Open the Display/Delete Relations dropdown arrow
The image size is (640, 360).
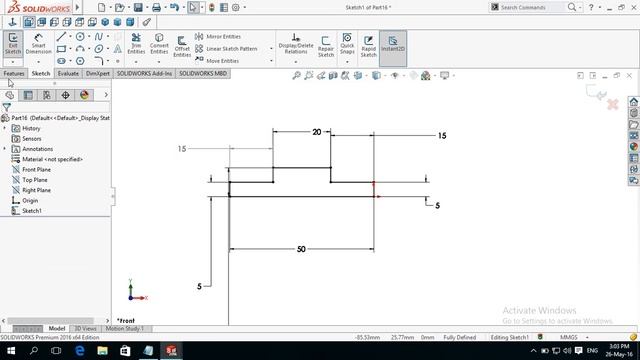[x=296, y=62]
